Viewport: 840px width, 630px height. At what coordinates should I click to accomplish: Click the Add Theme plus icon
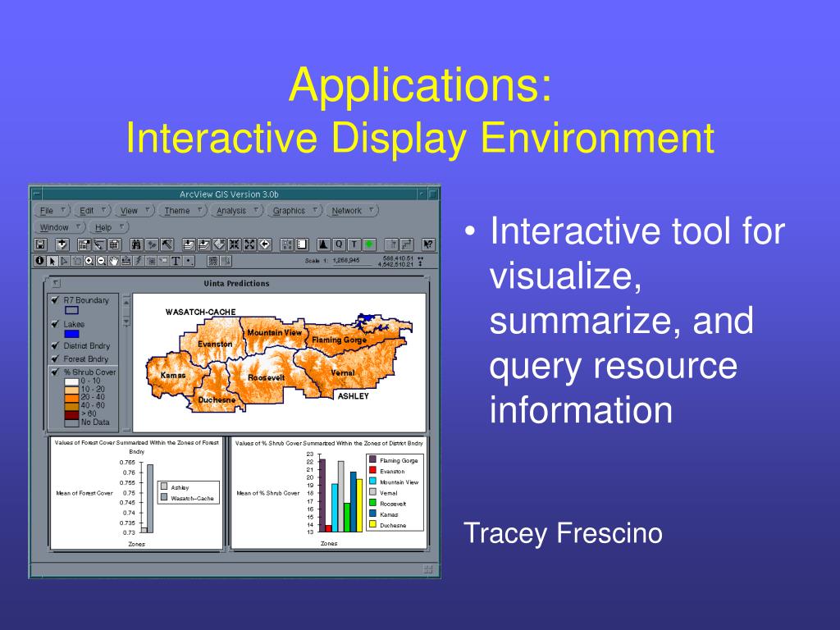click(62, 244)
